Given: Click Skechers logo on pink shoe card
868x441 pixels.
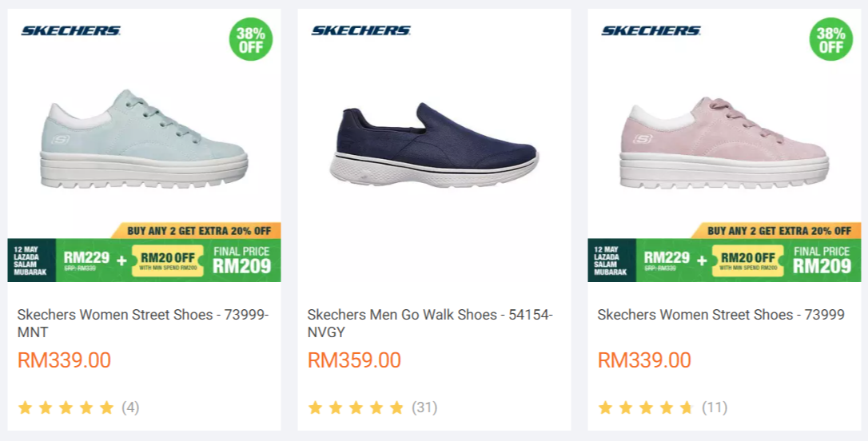Looking at the screenshot, I should pos(651,31).
